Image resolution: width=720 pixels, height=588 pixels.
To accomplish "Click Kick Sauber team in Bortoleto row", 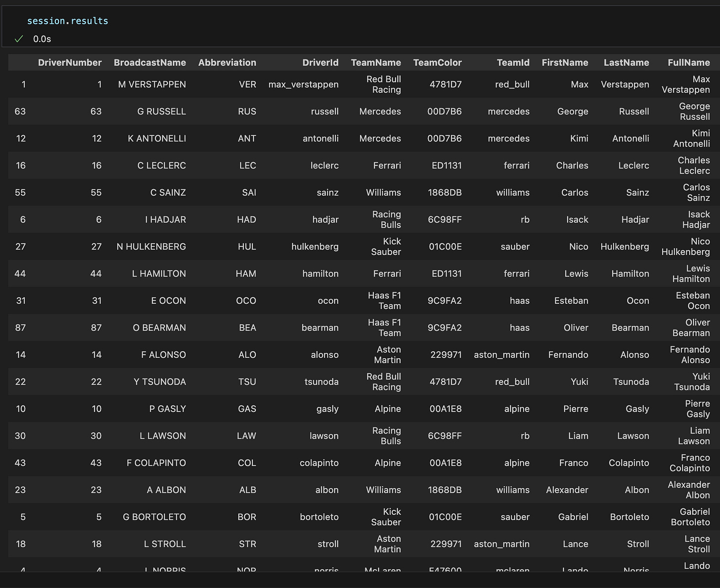I will click(386, 517).
